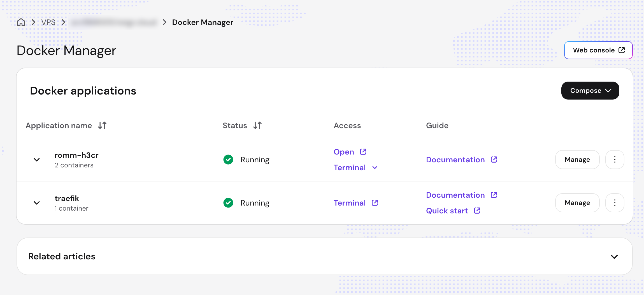Click the green running status icon for romm-h3cr
The width and height of the screenshot is (644, 295).
[x=228, y=160]
